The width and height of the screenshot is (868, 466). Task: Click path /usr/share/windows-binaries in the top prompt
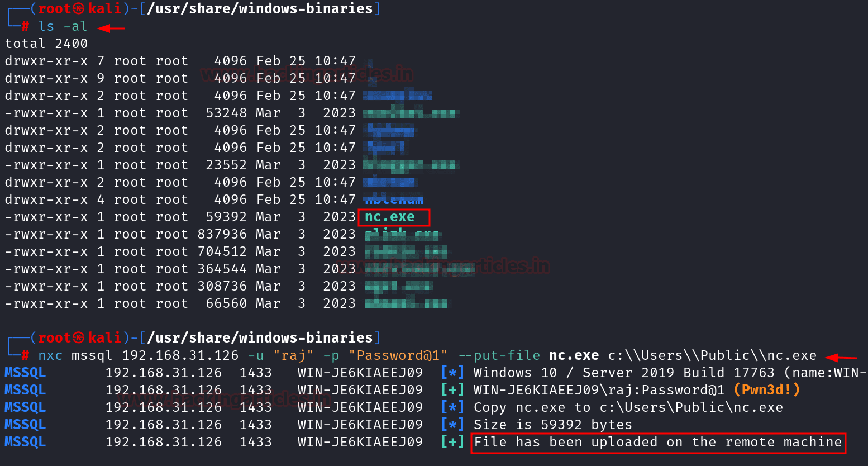(260, 9)
